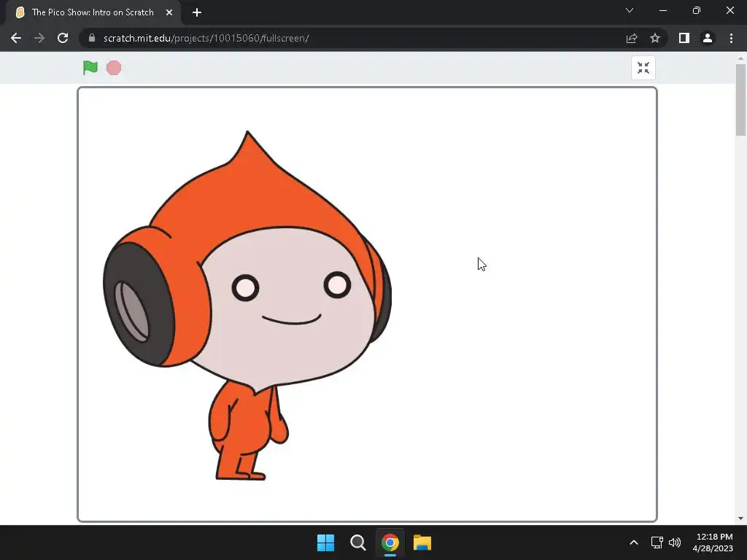
Task: Open the browser side panel
Action: coord(684,38)
